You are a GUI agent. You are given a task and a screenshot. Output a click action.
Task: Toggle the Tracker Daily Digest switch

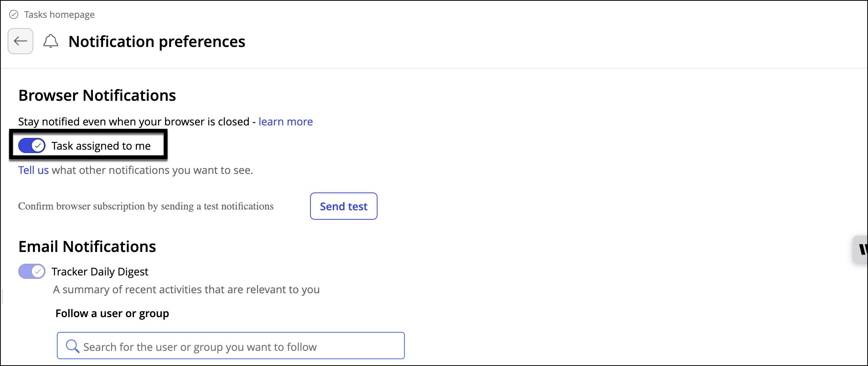tap(32, 272)
